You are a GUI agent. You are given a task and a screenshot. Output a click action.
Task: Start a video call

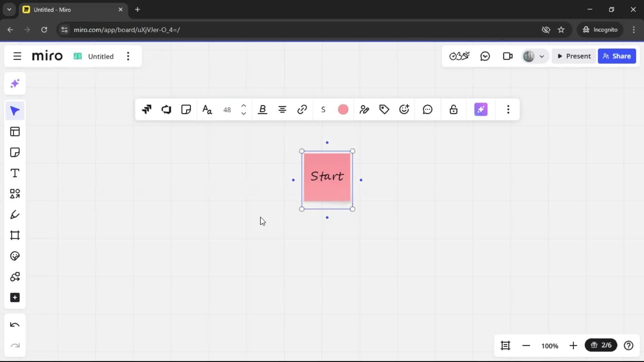[508, 56]
